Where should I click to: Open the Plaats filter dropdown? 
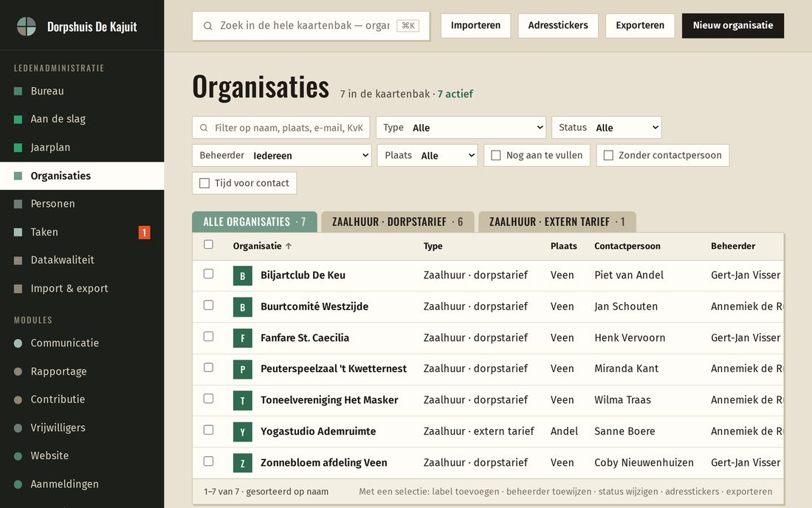point(427,155)
